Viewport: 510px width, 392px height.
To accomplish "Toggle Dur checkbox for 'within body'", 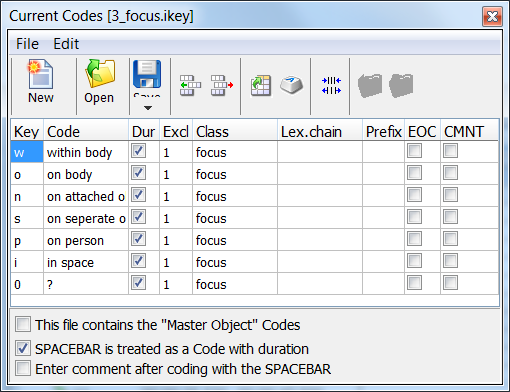I will (138, 151).
